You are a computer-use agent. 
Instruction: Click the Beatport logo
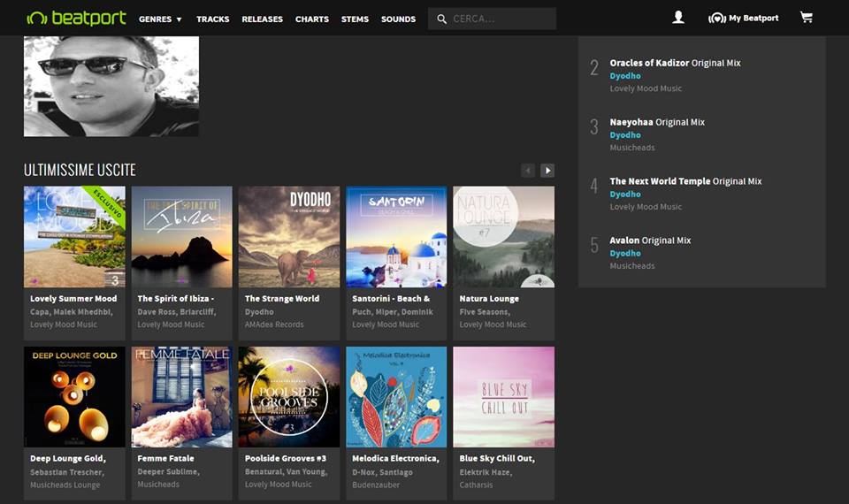coord(76,19)
